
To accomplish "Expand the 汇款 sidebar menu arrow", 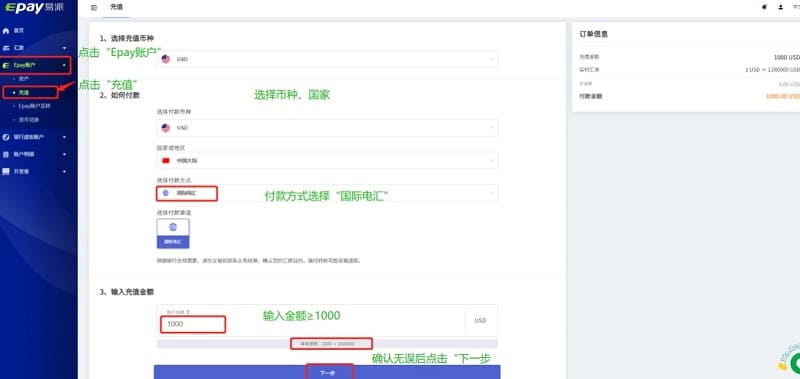I will tap(64, 48).
